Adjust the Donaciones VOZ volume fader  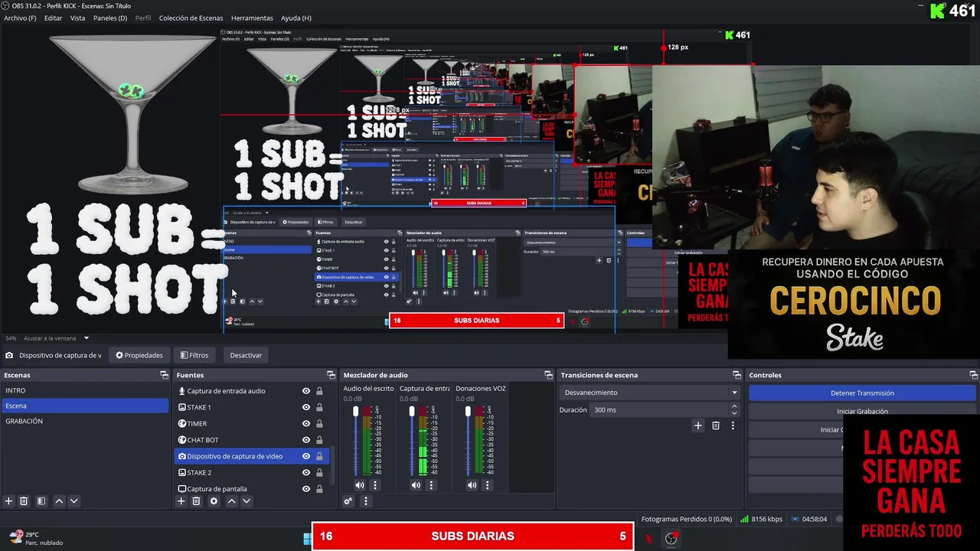pos(468,412)
